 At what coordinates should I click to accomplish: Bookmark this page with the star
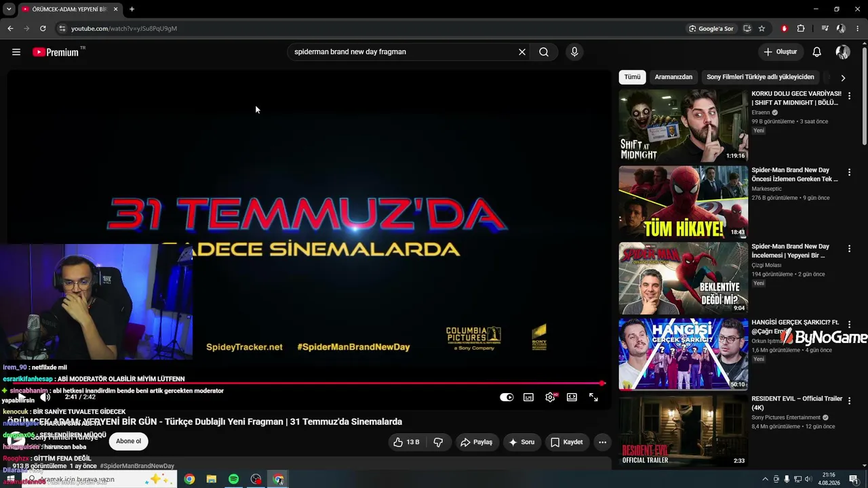(x=762, y=28)
